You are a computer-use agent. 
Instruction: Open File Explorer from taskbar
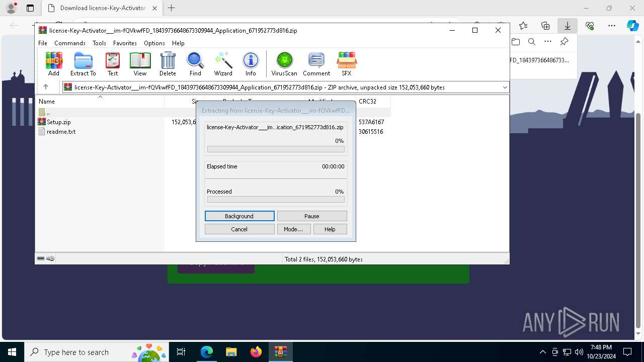[231, 352]
